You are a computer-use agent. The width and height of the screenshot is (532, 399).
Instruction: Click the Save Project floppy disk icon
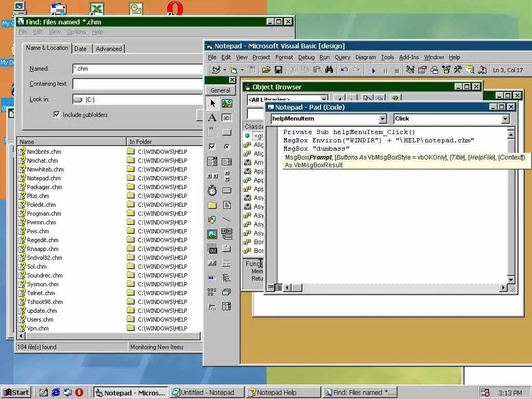tap(278, 70)
